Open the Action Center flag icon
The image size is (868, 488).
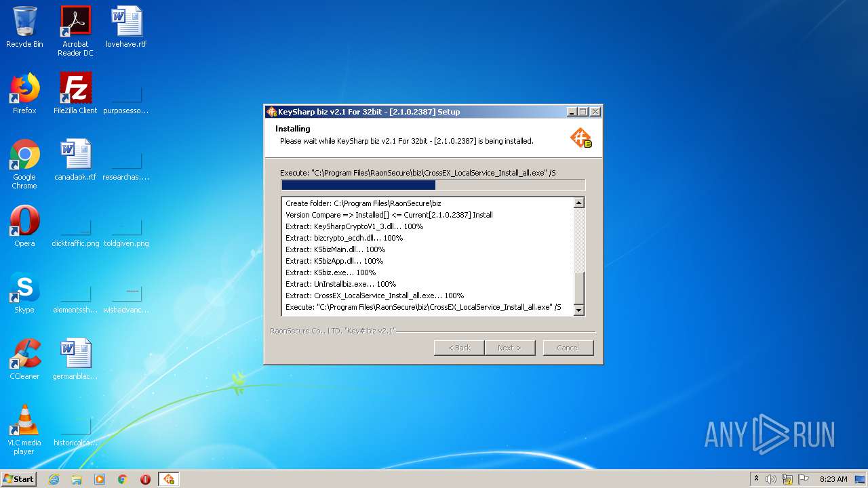click(x=804, y=479)
